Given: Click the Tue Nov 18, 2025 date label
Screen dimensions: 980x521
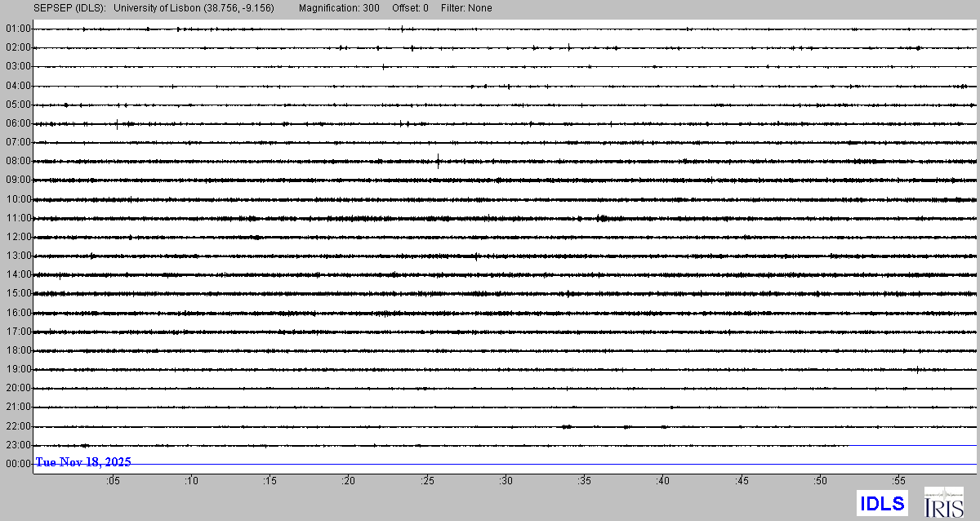Looking at the screenshot, I should pos(83,462).
